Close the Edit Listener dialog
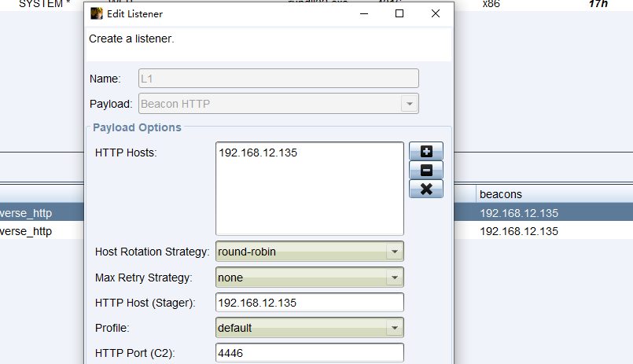The image size is (633, 364). pos(436,13)
